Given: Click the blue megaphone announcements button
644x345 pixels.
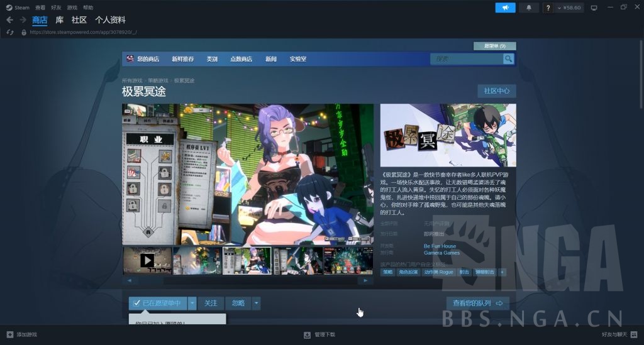Looking at the screenshot, I should (505, 8).
